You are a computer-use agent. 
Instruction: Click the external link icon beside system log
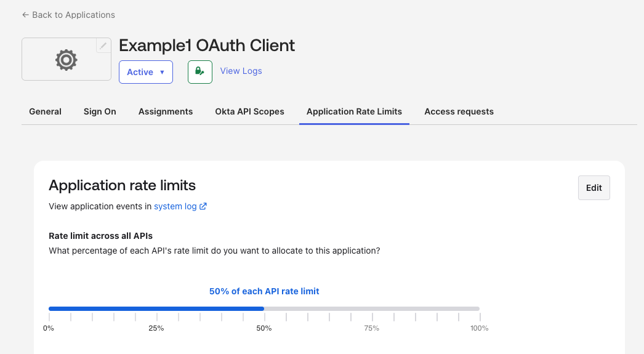pos(203,207)
